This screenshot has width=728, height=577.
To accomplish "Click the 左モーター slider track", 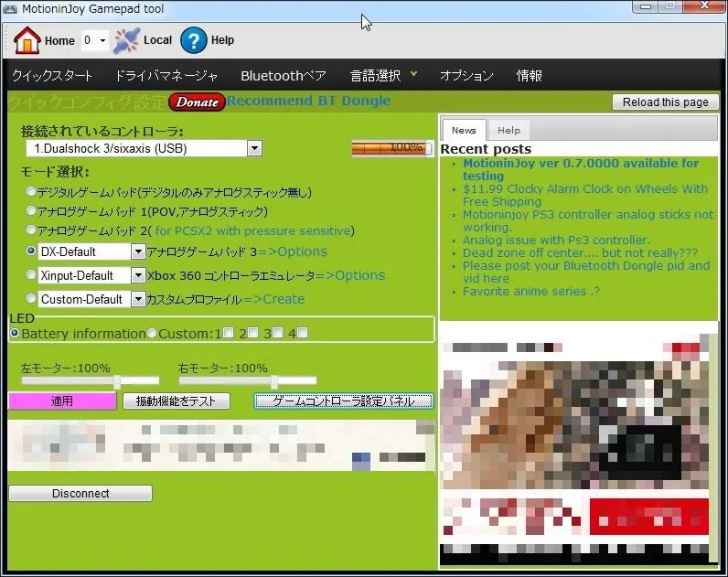I will [90, 381].
